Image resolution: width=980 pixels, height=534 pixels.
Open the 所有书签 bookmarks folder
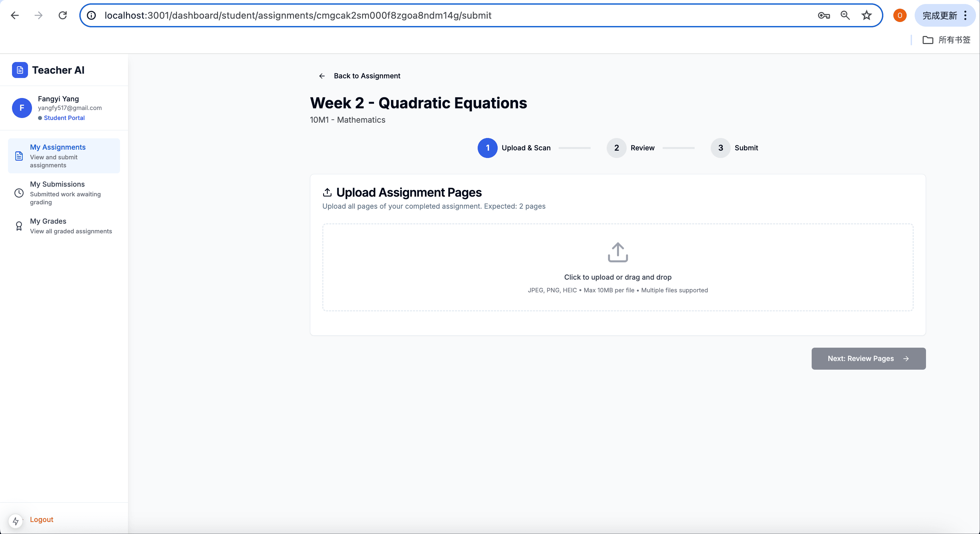pos(947,40)
